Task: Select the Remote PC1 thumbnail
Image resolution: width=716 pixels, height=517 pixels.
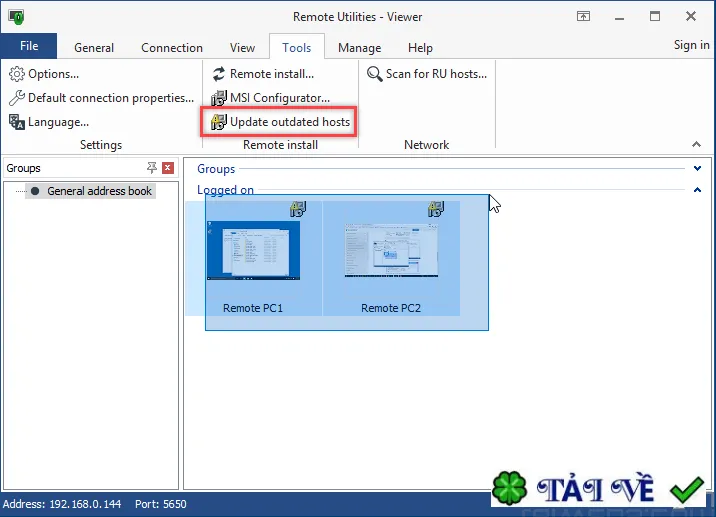Action: 253,251
